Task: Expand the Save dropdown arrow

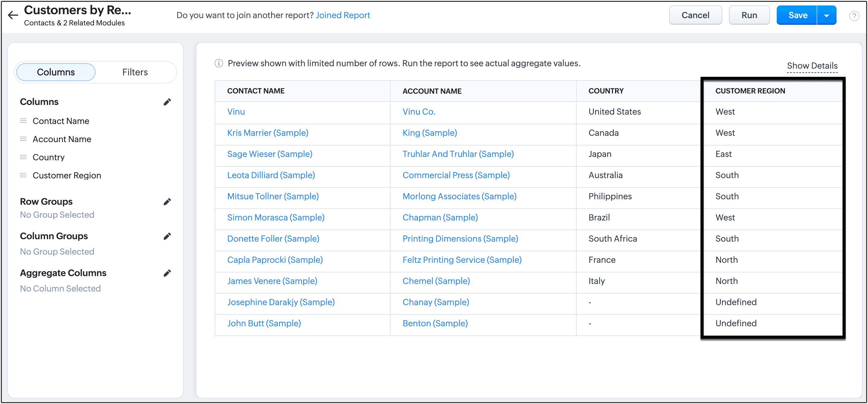Action: tap(826, 15)
